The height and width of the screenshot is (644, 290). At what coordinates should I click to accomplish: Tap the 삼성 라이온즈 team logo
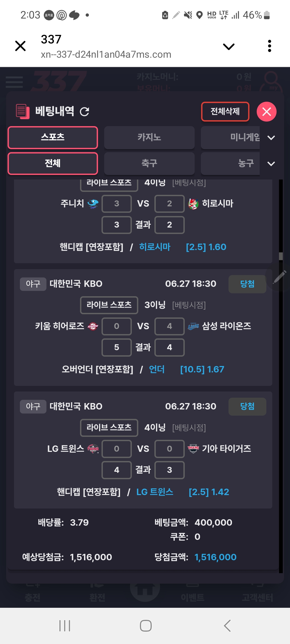click(193, 326)
